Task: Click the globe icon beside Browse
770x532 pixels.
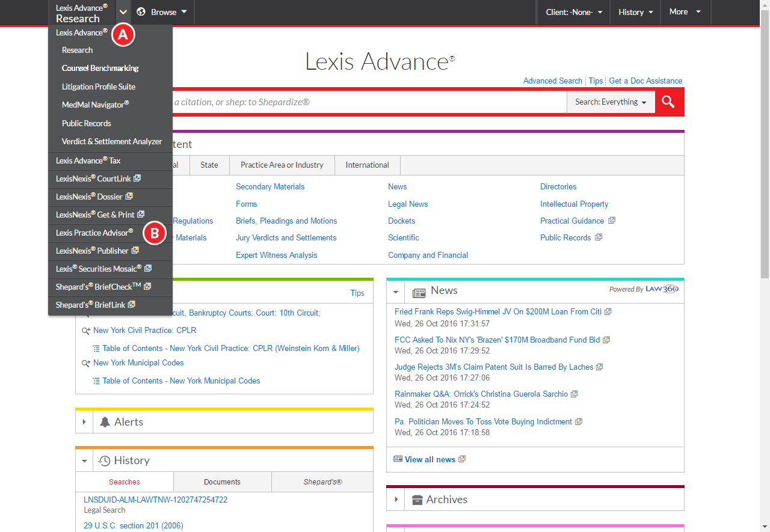Action: pos(141,12)
